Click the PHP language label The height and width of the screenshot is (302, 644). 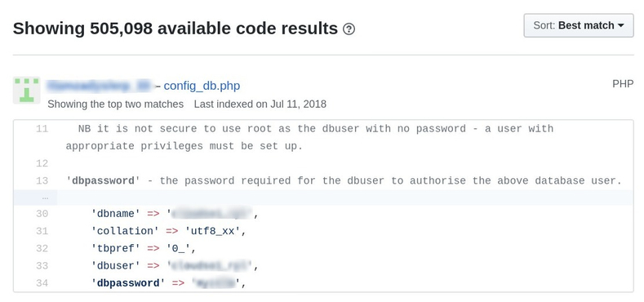coord(623,84)
